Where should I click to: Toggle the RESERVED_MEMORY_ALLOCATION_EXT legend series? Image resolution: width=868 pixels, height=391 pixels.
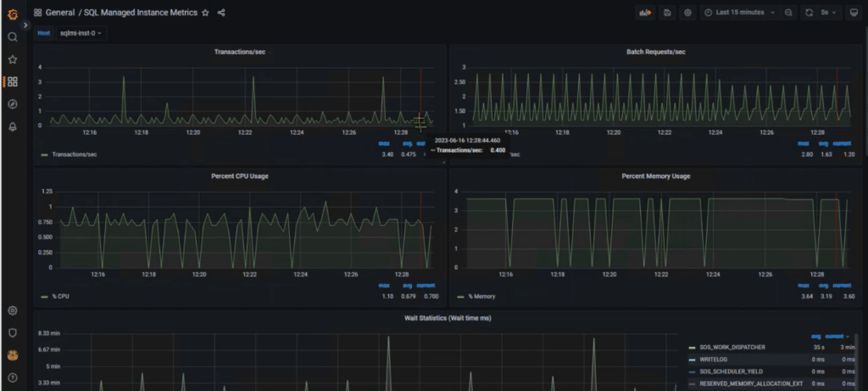click(x=751, y=383)
